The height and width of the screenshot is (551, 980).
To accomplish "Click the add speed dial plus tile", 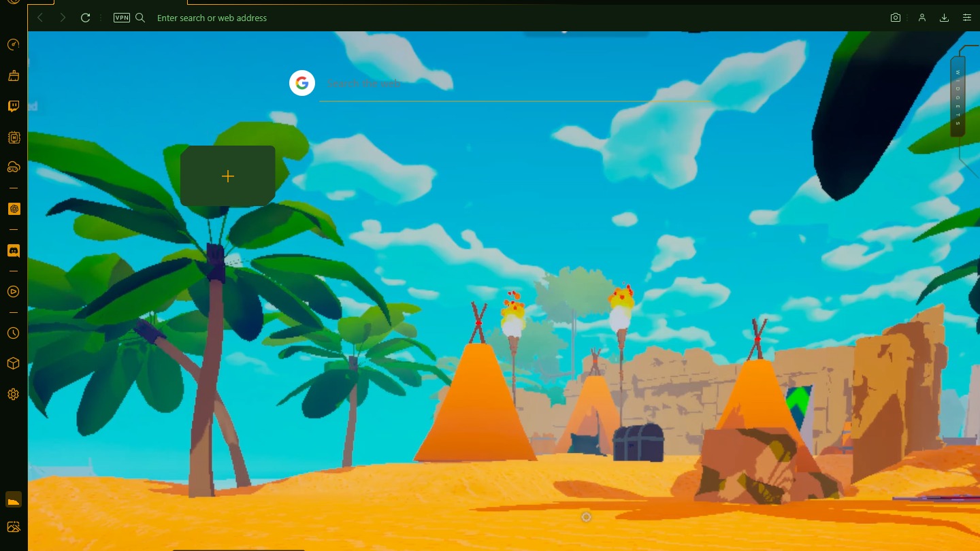I will click(227, 176).
